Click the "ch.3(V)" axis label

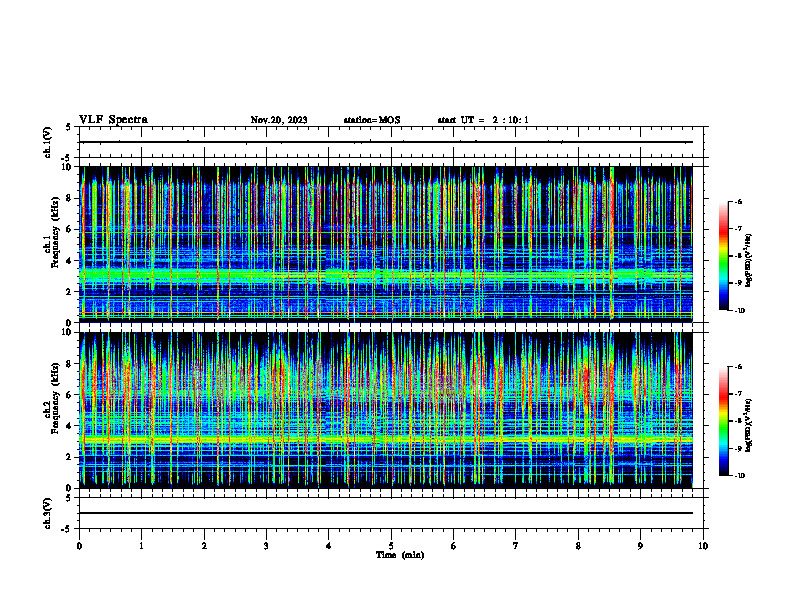coord(48,513)
